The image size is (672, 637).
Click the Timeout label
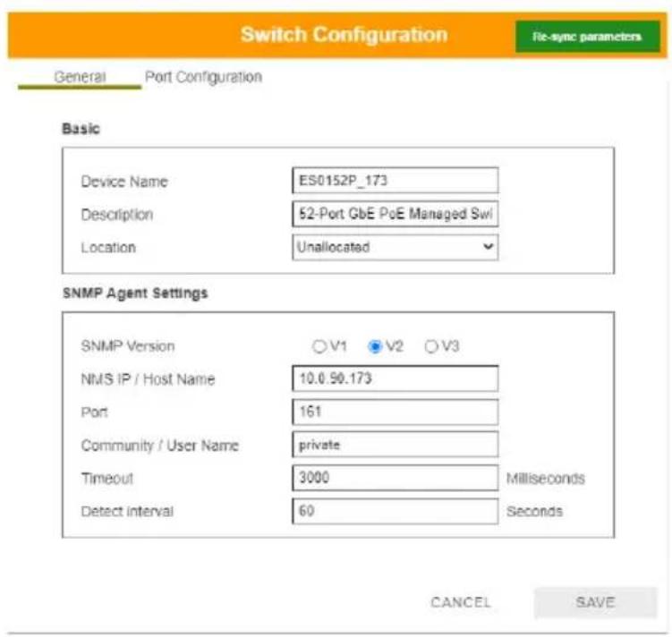click(107, 478)
